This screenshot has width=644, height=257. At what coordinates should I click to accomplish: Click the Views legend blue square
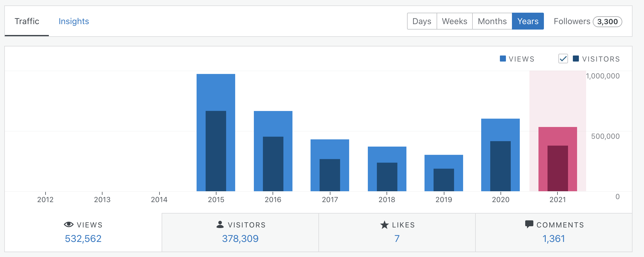point(503,59)
